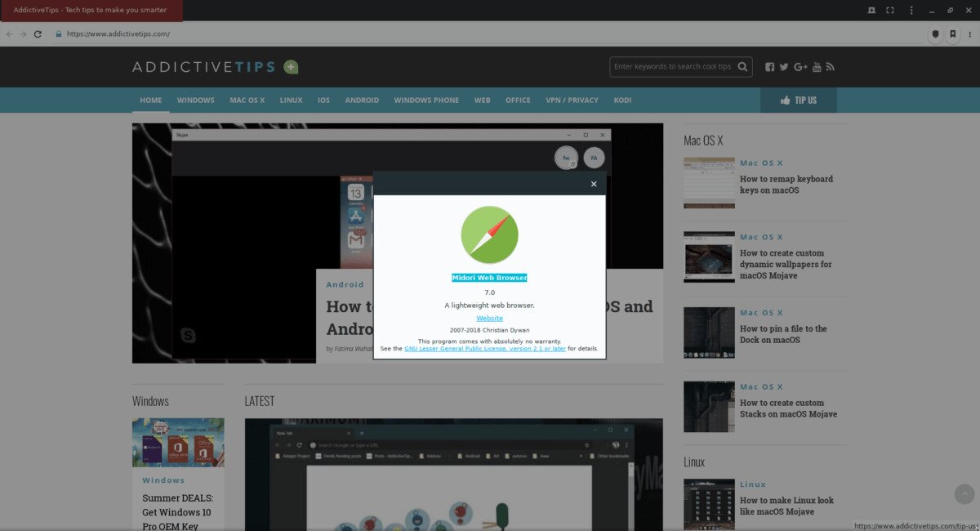Open 'How to create custom dynamic wallpapers' article

click(x=786, y=265)
